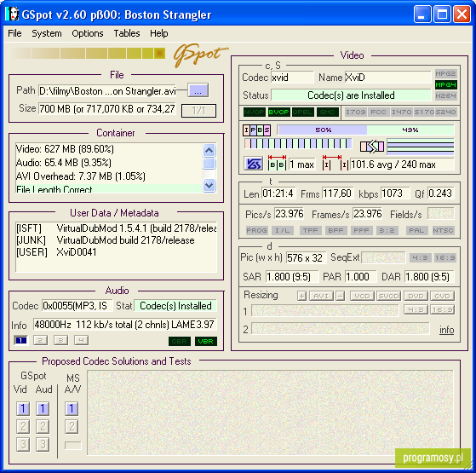Run GSpot Aud test 1
476x473 pixels.
43,409
